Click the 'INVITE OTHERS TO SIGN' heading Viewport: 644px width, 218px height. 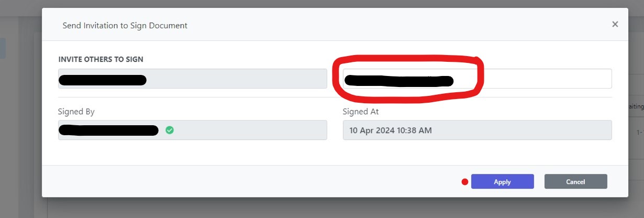101,59
